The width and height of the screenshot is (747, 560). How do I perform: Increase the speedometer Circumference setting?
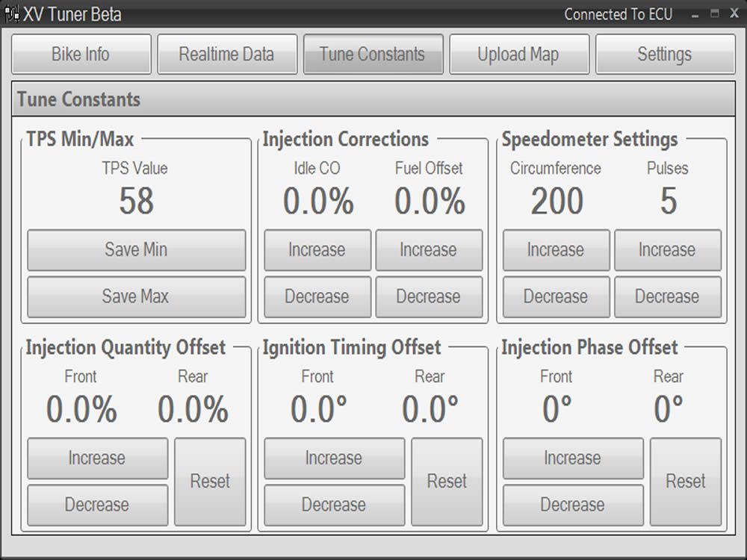pos(556,250)
